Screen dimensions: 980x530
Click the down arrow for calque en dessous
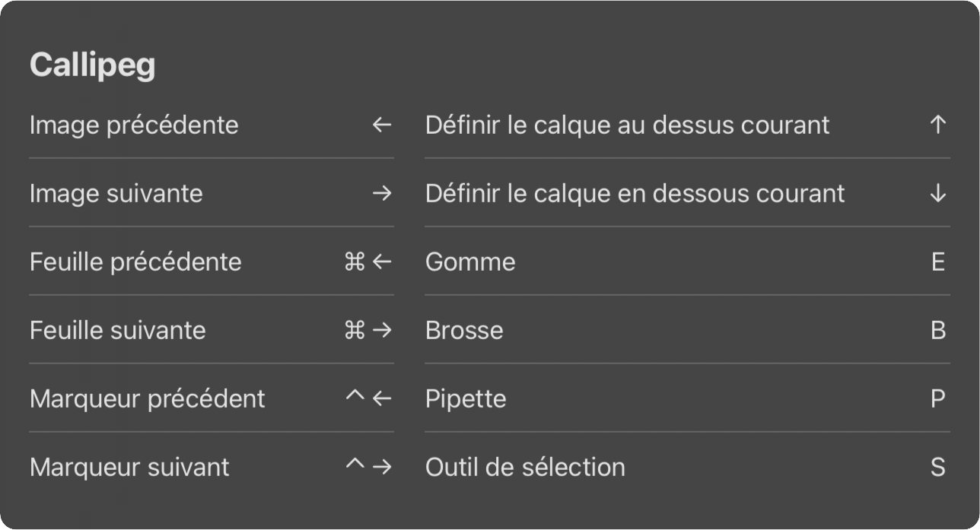click(937, 193)
